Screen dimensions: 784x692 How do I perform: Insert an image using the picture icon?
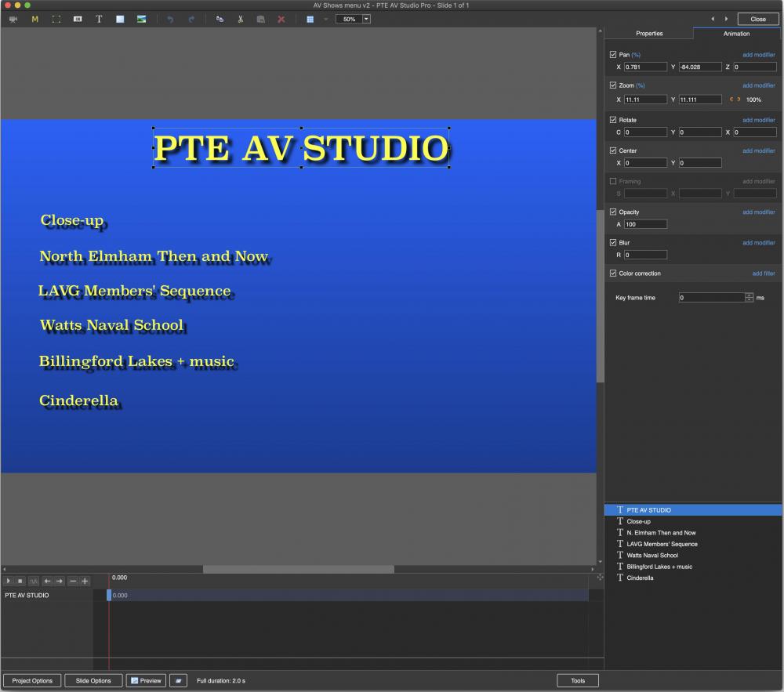(141, 19)
